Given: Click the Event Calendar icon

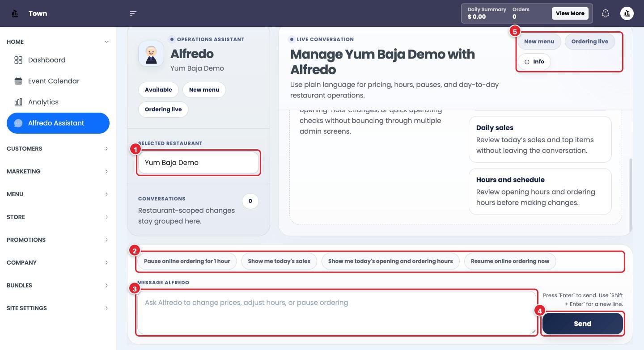Looking at the screenshot, I should pyautogui.click(x=18, y=81).
